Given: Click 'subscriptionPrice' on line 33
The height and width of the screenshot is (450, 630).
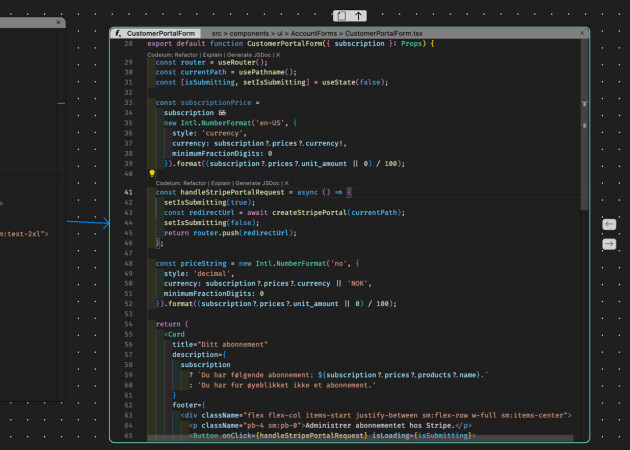Looking at the screenshot, I should point(216,103).
